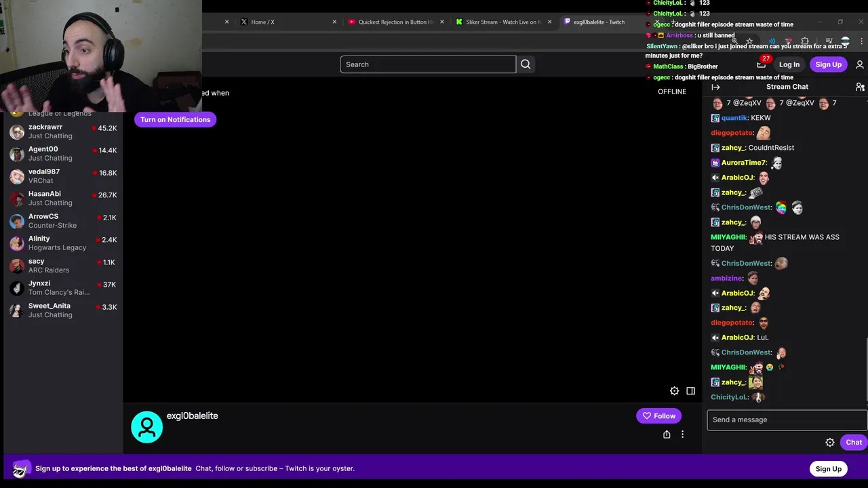The image size is (868, 488).
Task: Focus the Twitch Search field
Action: tap(428, 64)
